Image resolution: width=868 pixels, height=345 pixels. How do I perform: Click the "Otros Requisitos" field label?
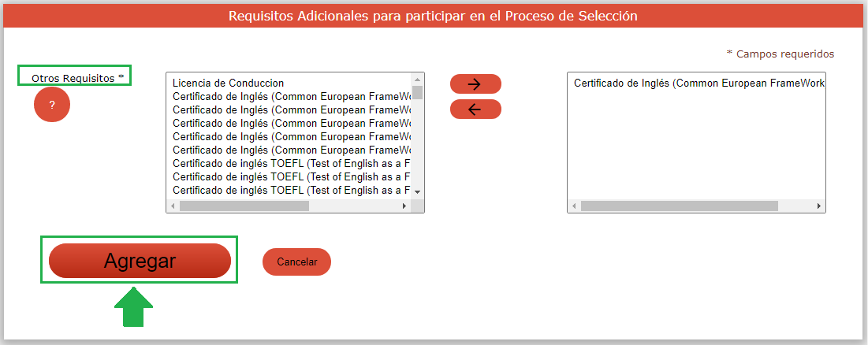(x=77, y=78)
